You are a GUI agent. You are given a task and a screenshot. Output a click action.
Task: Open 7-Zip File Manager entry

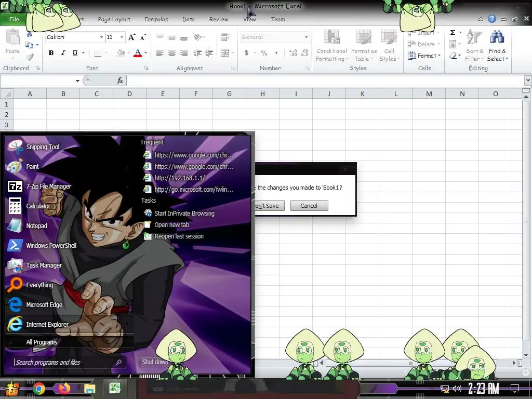[x=48, y=187]
